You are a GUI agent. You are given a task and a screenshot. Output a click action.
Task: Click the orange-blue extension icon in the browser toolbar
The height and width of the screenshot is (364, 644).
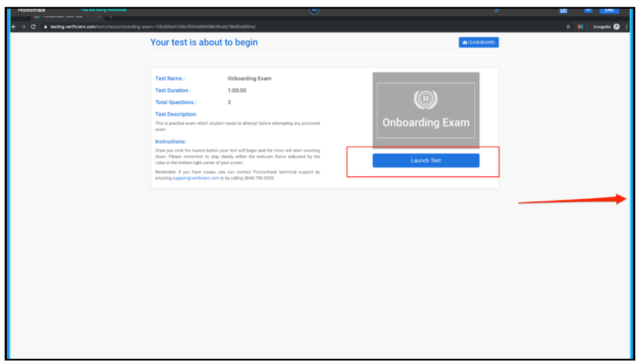point(580,27)
